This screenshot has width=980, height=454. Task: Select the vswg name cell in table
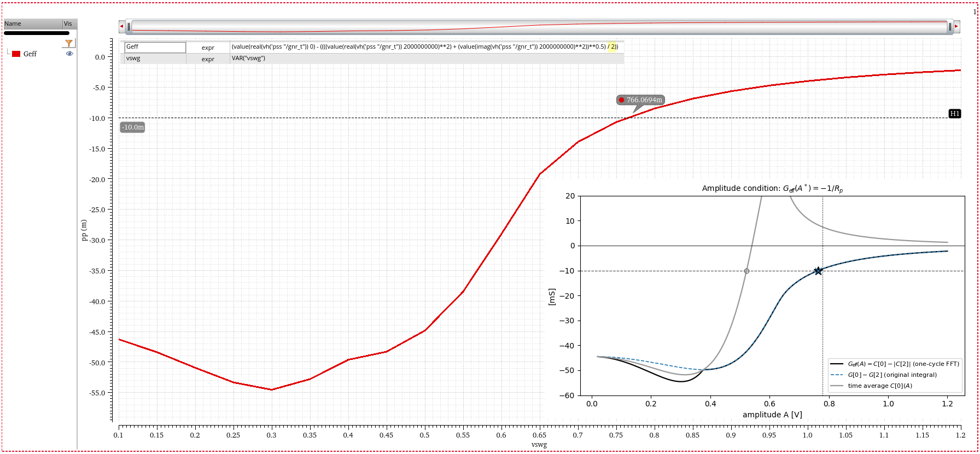[x=155, y=59]
